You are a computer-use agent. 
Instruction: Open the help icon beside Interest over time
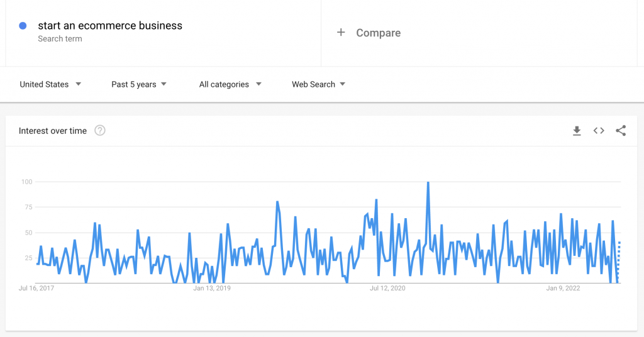pos(100,131)
